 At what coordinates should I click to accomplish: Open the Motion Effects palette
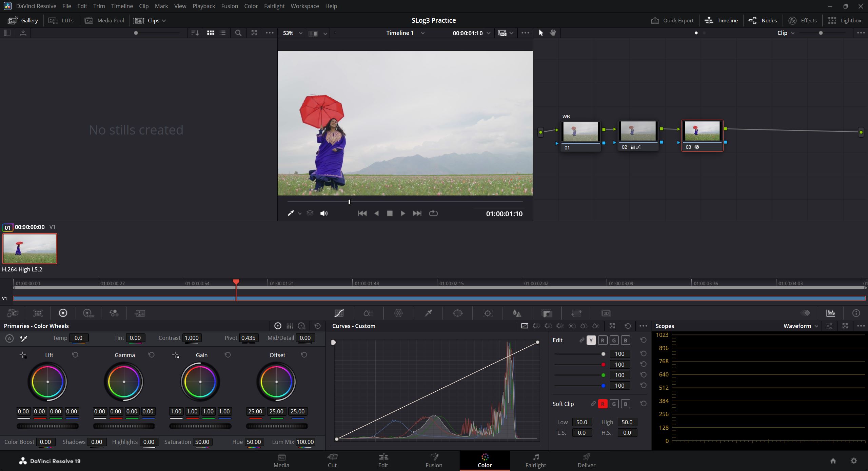click(x=140, y=313)
